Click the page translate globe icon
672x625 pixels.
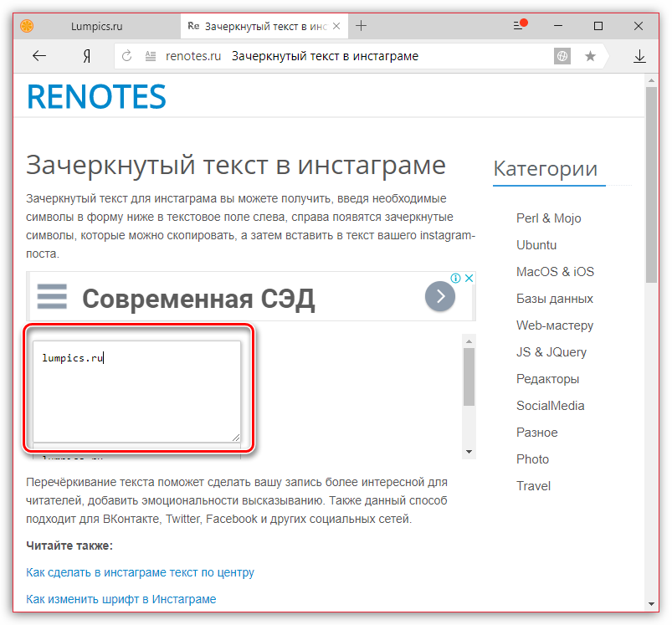tap(562, 56)
